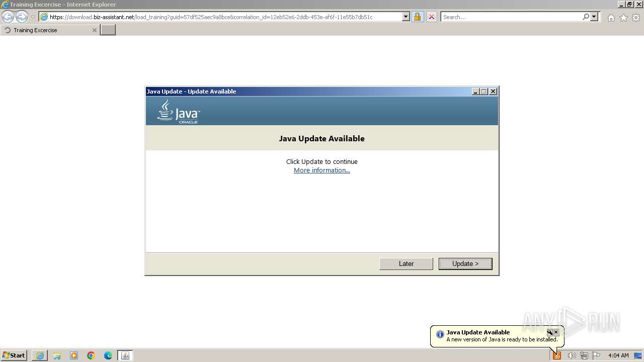The height and width of the screenshot is (362, 644).
Task: Click the Java Update Available balloon text
Action: (x=502, y=339)
